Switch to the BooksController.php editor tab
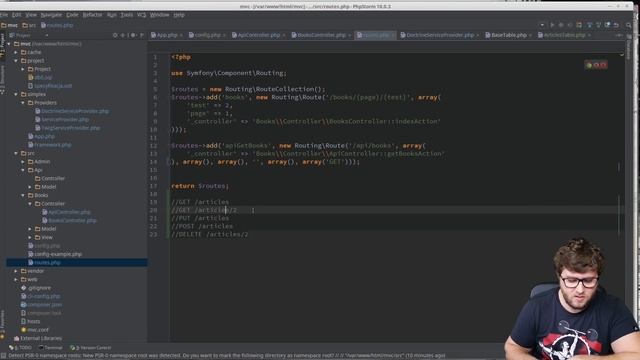Screen dimensions: 640x360 [321, 35]
